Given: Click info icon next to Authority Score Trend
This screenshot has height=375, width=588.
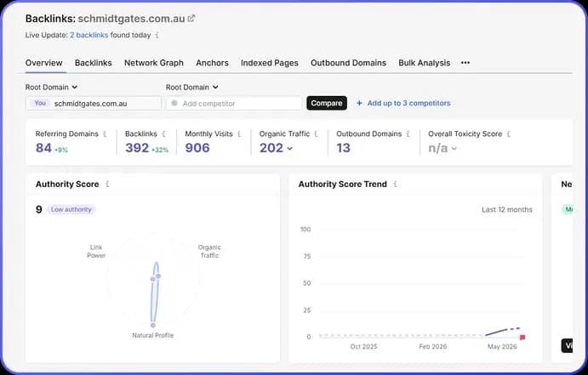Looking at the screenshot, I should click(x=395, y=185).
